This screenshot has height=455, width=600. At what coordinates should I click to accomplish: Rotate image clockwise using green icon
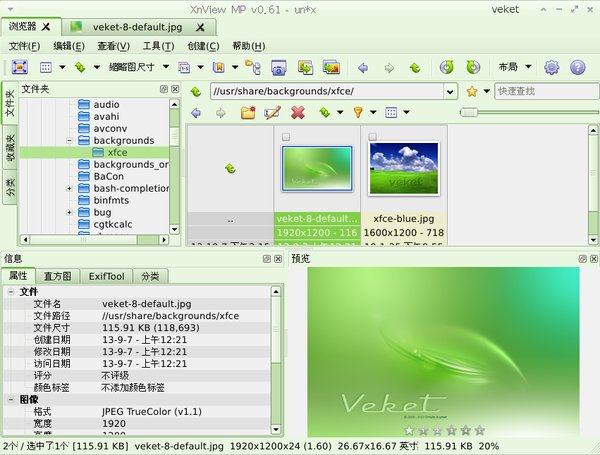(x=473, y=67)
